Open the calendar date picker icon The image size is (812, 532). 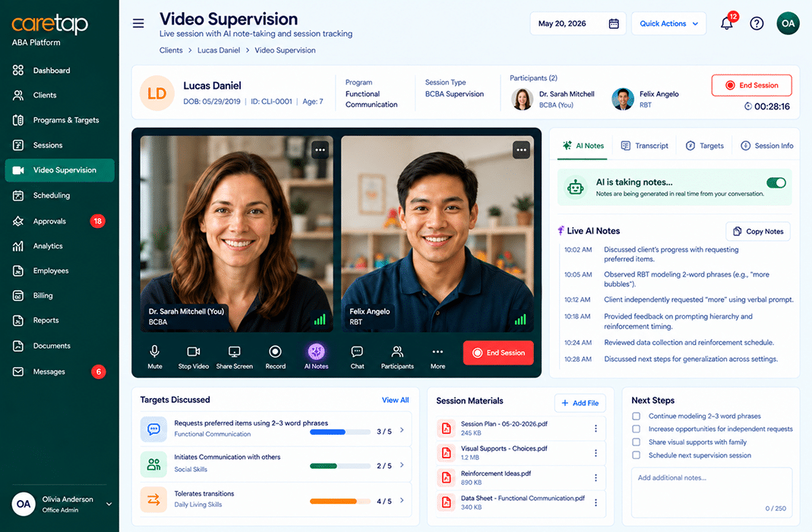pyautogui.click(x=614, y=24)
